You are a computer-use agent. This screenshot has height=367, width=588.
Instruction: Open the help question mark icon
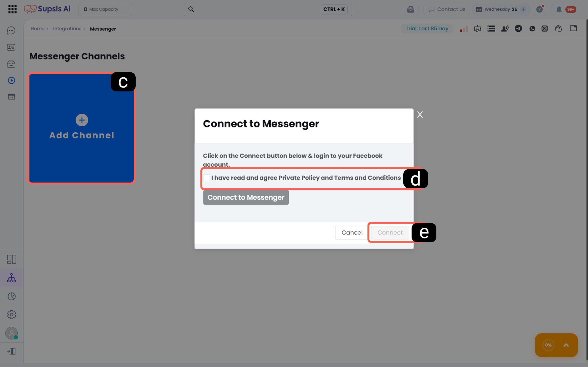[539, 9]
